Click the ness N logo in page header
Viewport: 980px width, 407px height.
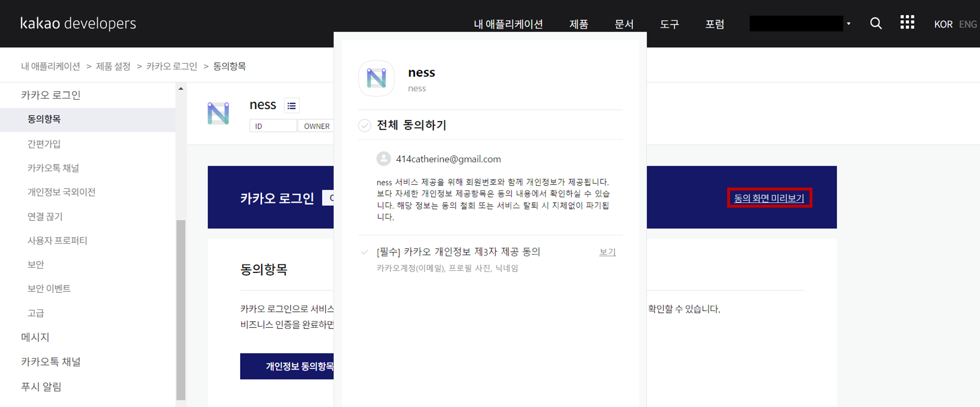tap(218, 113)
